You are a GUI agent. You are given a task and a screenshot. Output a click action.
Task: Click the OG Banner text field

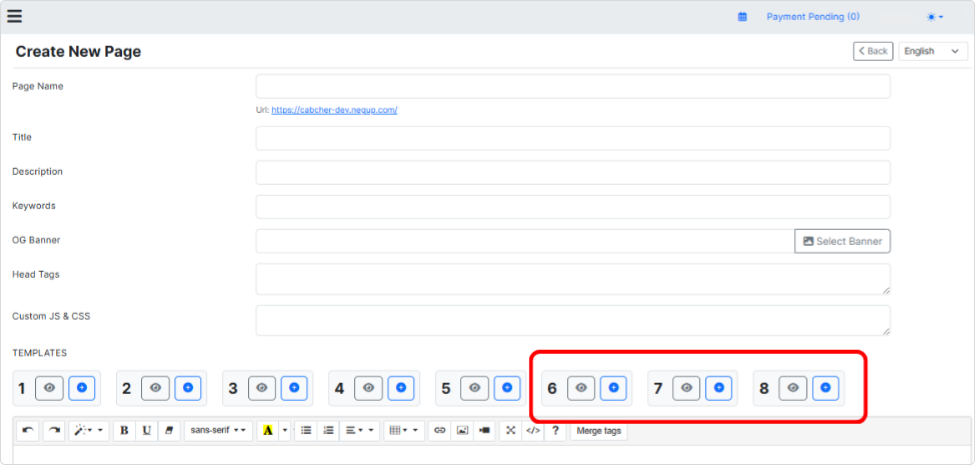point(525,241)
